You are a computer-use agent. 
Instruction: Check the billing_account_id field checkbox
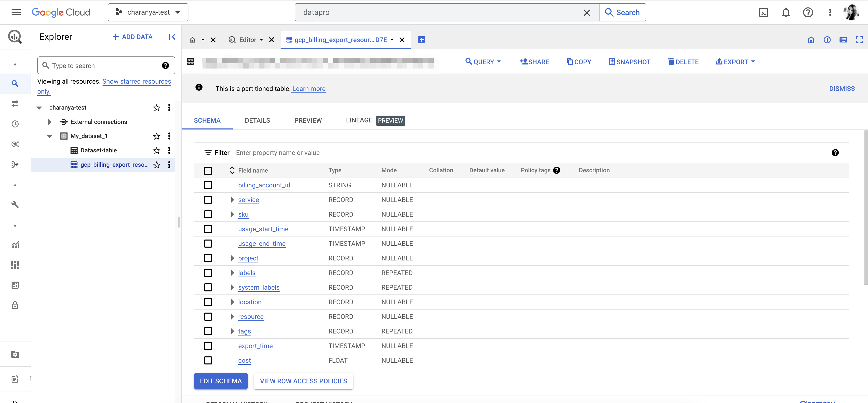tap(208, 185)
